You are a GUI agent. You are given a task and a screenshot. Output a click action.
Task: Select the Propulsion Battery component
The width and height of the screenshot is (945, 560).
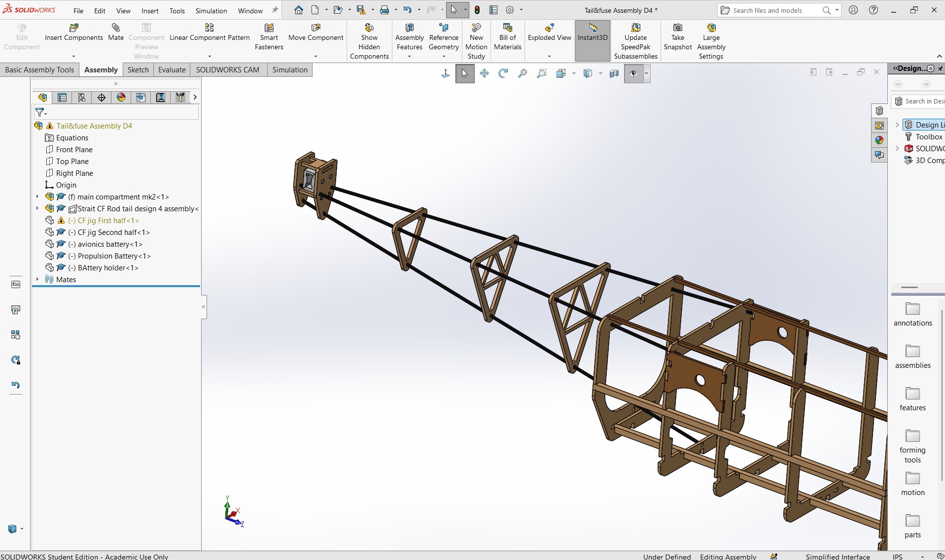[x=109, y=256]
